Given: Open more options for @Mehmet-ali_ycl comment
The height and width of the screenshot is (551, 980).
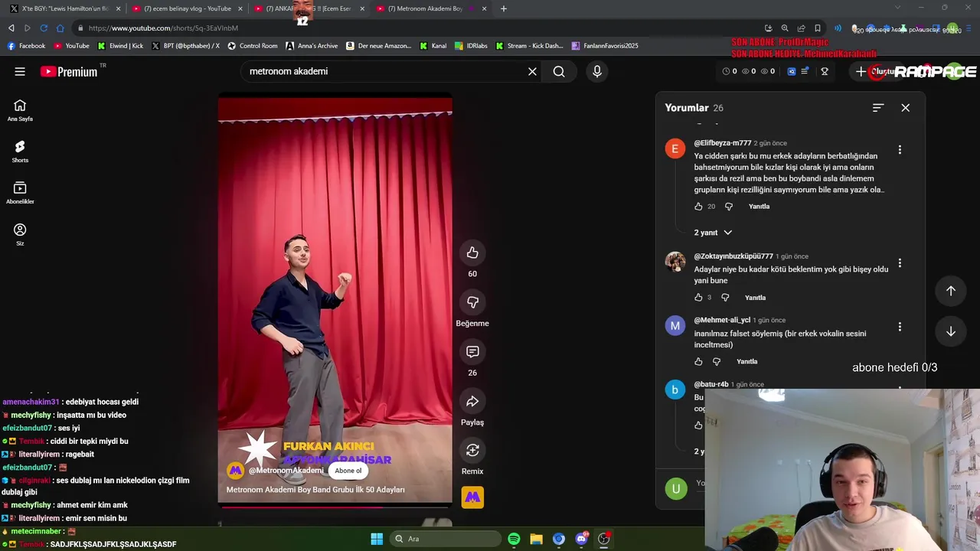Looking at the screenshot, I should tap(900, 327).
